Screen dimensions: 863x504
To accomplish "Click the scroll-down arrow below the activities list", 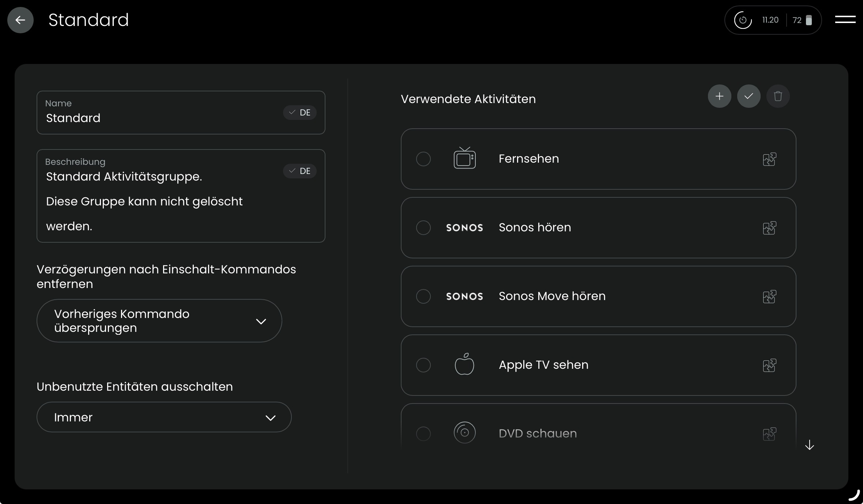I will pos(810,445).
